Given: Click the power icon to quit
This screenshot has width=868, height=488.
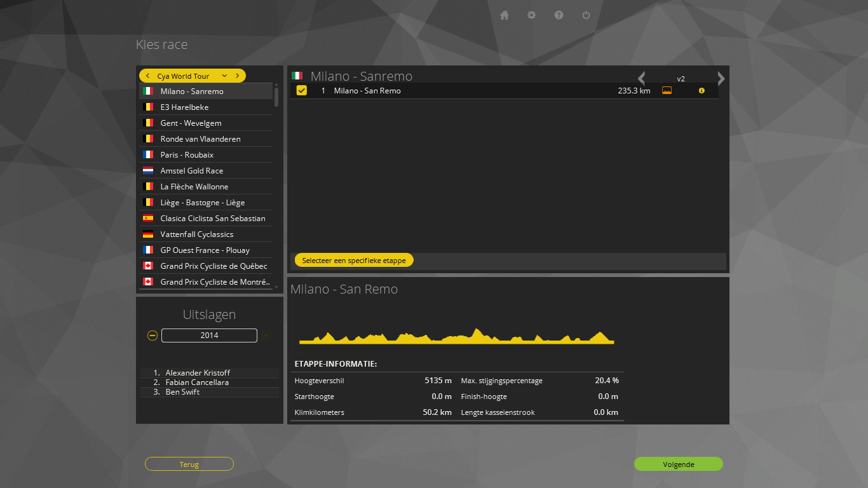Looking at the screenshot, I should [x=587, y=15].
